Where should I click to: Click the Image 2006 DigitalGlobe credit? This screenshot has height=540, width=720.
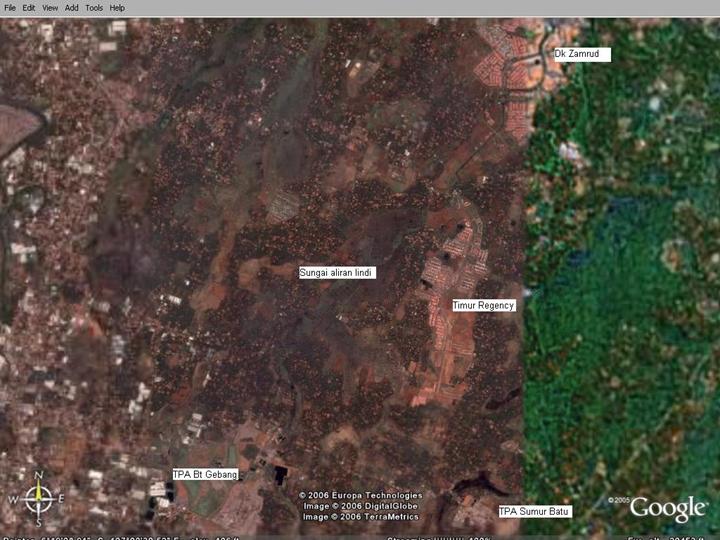click(x=360, y=506)
